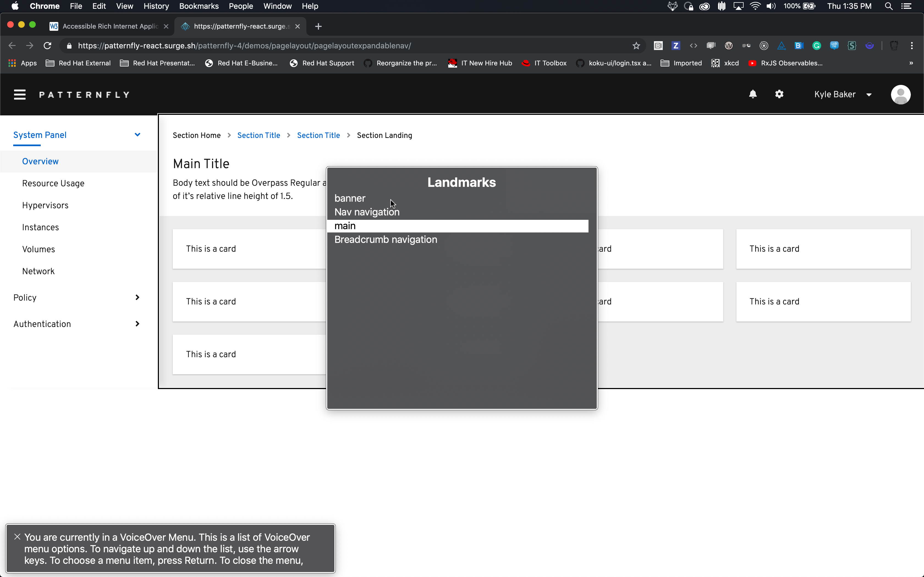Image resolution: width=924 pixels, height=577 pixels.
Task: Expand the Policy nav section
Action: [x=137, y=297]
